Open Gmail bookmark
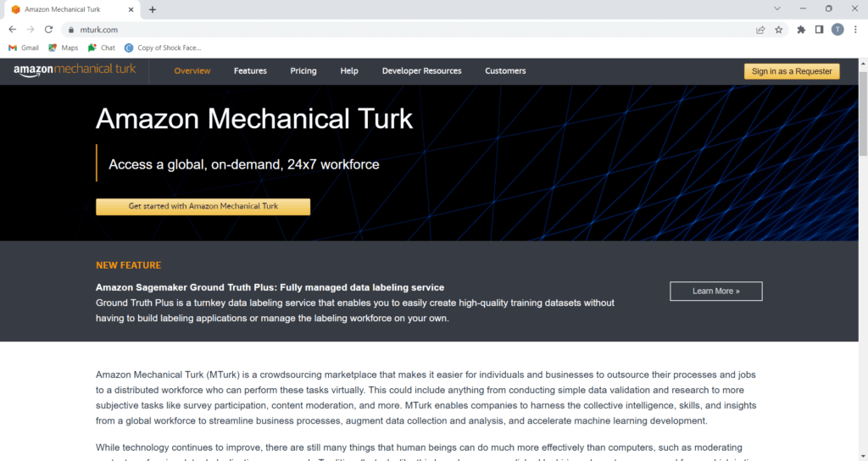Screen dimensions: 868x461 24,47
